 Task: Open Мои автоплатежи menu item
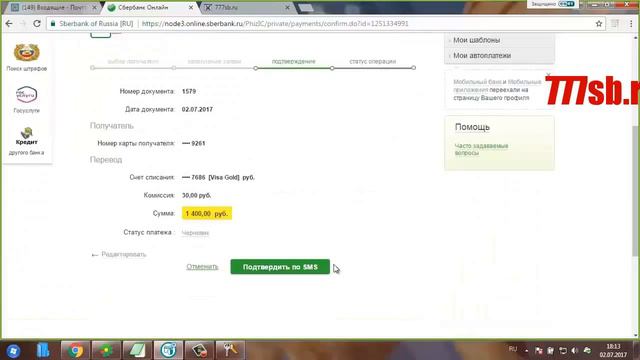click(482, 56)
